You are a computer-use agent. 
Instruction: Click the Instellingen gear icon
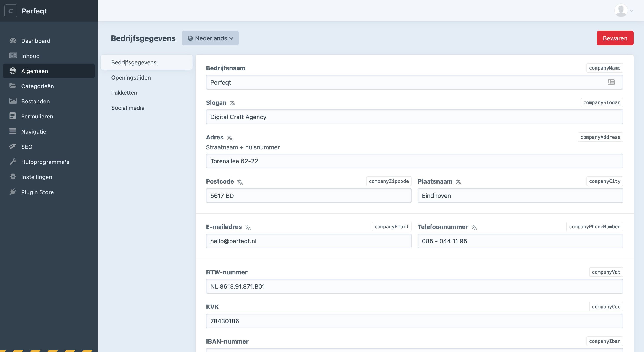tap(13, 177)
